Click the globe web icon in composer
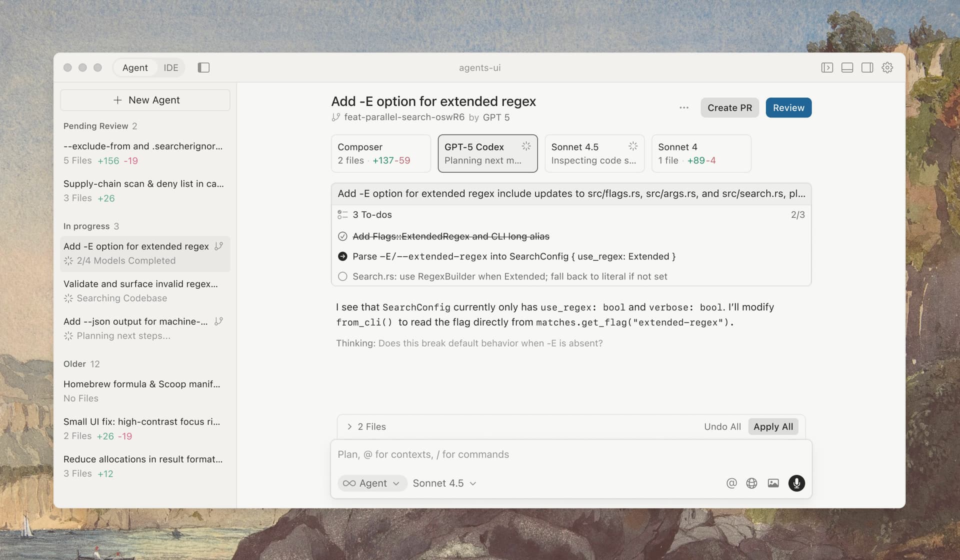This screenshot has height=560, width=960. [751, 483]
